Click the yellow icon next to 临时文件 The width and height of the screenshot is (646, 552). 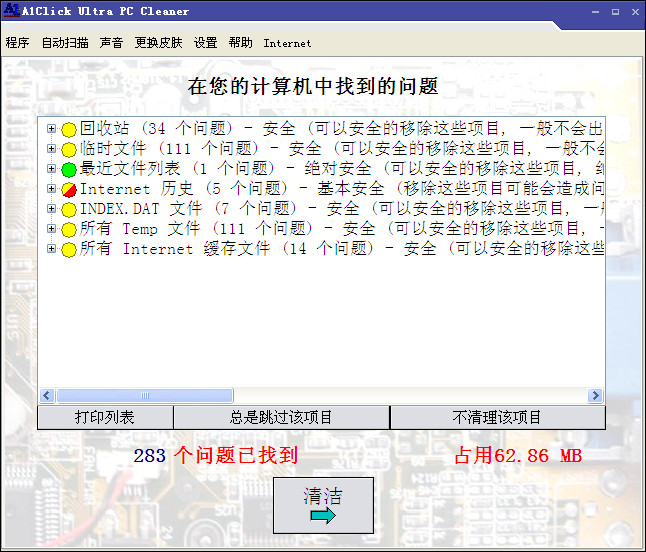pyautogui.click(x=69, y=150)
